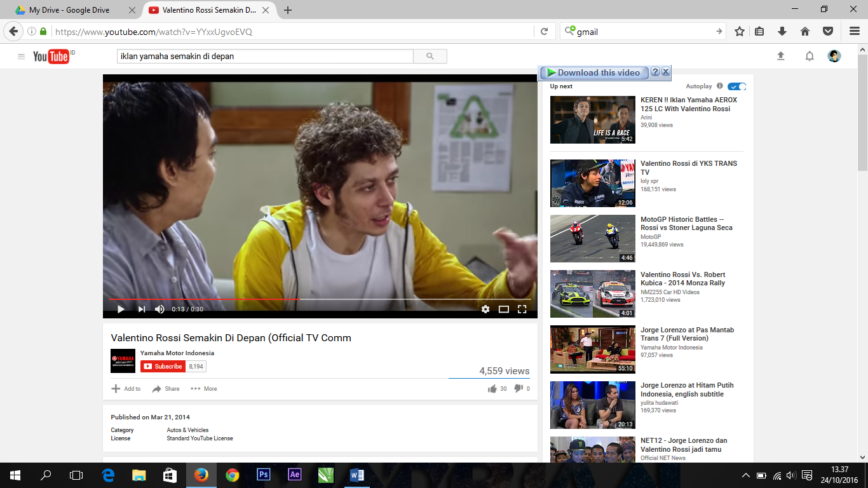Open Jorge Lorenzo Hitam Putih thumbnail
This screenshot has width=868, height=488.
click(x=593, y=405)
